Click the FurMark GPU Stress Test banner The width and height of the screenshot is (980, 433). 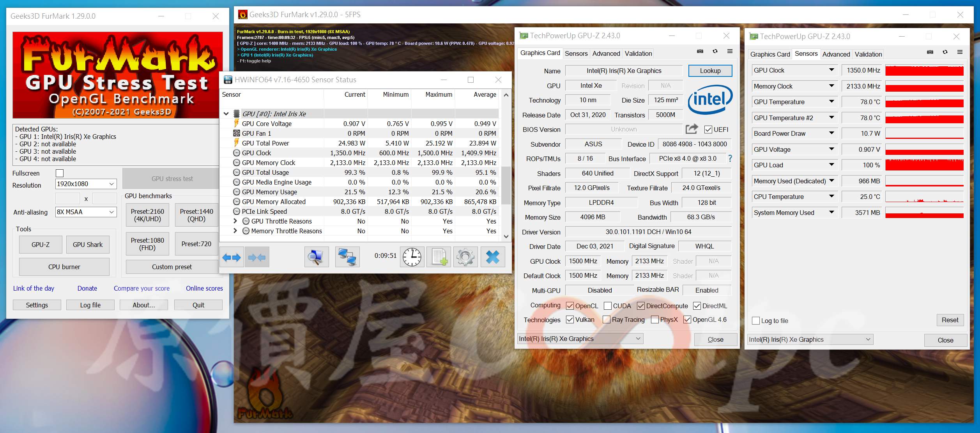click(117, 75)
